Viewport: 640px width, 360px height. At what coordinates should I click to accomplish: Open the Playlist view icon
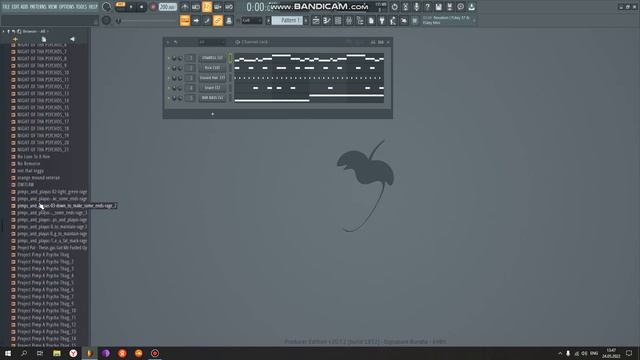(x=316, y=20)
